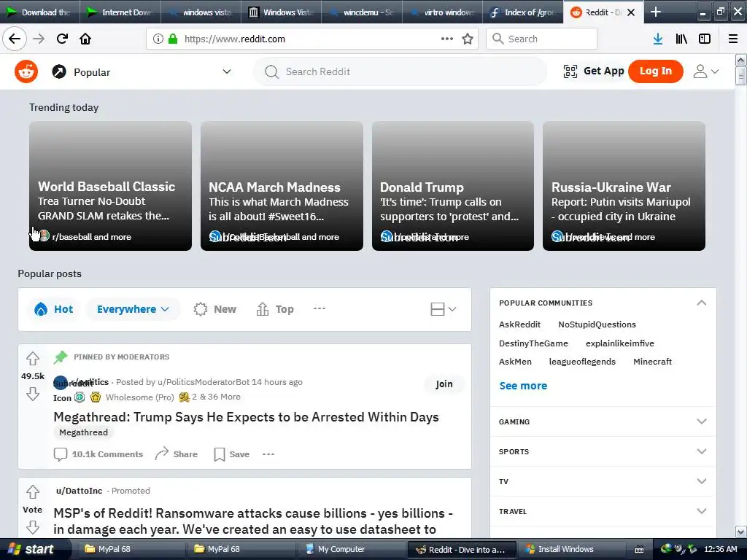Click the Megathread flair tag

(x=83, y=432)
